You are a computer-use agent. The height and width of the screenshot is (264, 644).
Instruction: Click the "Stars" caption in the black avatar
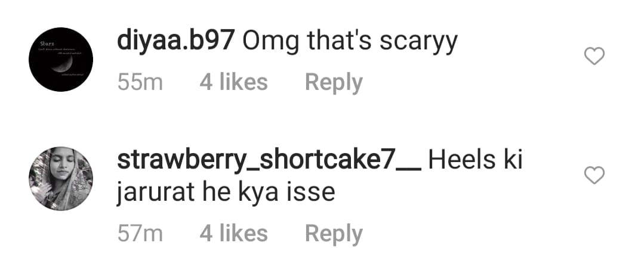coord(48,43)
